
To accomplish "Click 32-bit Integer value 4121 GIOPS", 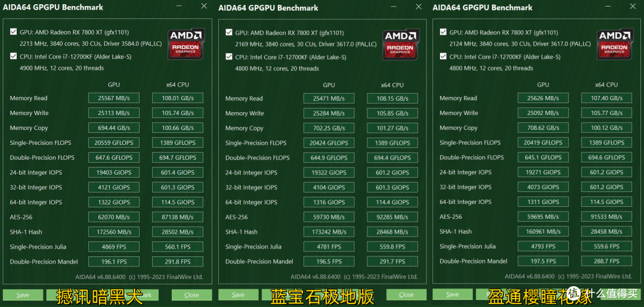I will tap(114, 187).
